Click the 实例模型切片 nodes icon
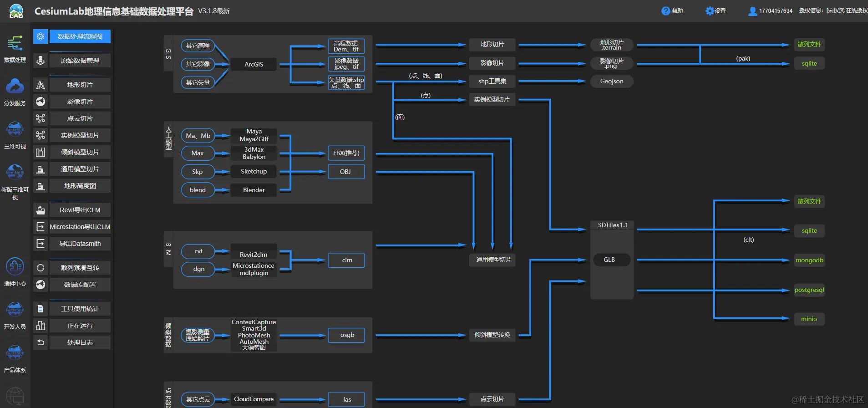The image size is (868, 408). 41,135
